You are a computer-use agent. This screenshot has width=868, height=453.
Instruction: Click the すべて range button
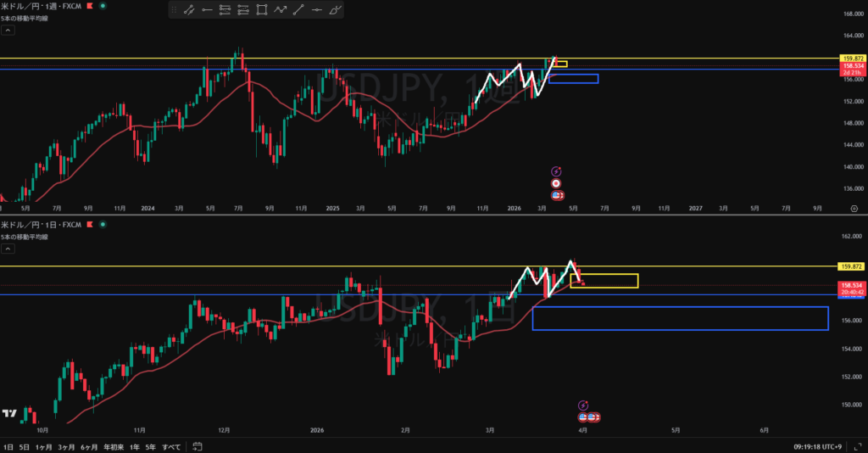click(171, 445)
